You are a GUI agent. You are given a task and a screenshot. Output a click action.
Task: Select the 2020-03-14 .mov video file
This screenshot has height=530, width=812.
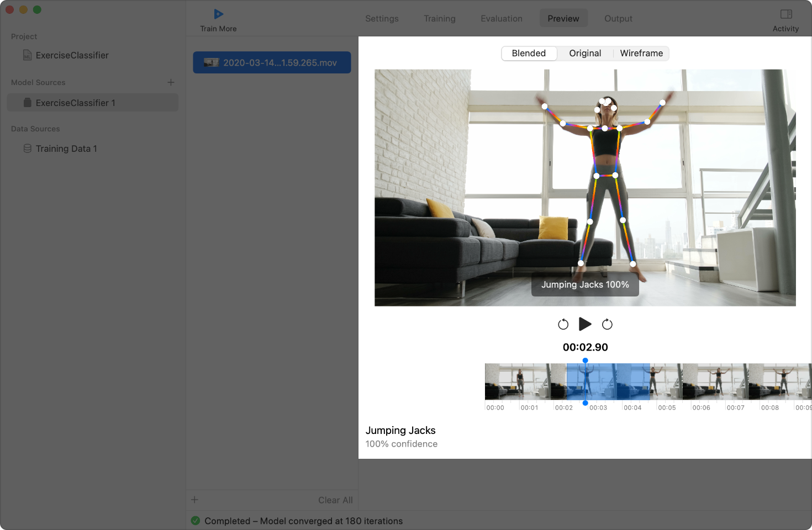[x=272, y=63]
